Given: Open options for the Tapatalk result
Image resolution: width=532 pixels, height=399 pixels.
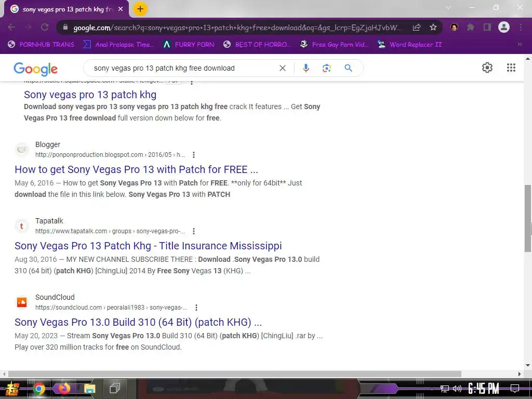Looking at the screenshot, I should (x=194, y=231).
